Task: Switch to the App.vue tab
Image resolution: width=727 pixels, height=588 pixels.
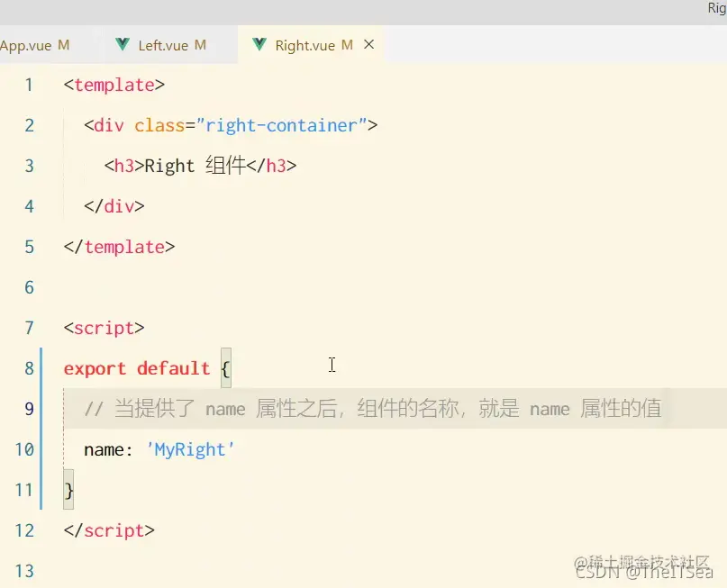Action: [46, 45]
